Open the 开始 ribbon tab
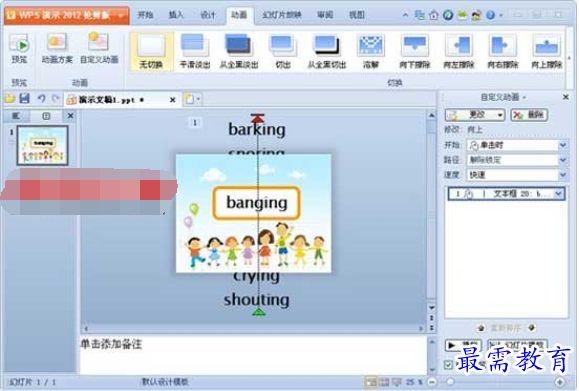This screenshot has width=579, height=391. (x=145, y=15)
